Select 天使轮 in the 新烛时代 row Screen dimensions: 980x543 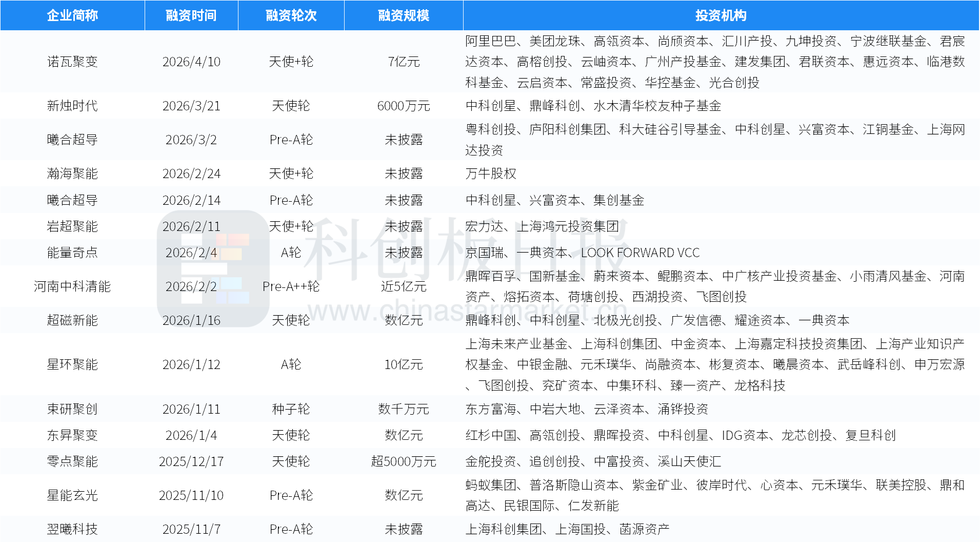(x=291, y=106)
